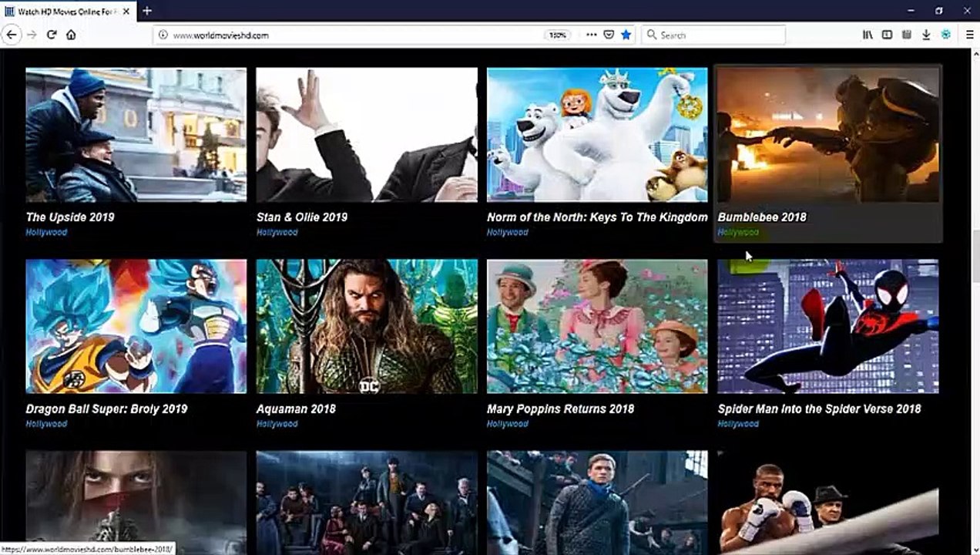
Task: Click Mary Poppins Returns 2018 title link
Action: (x=560, y=409)
